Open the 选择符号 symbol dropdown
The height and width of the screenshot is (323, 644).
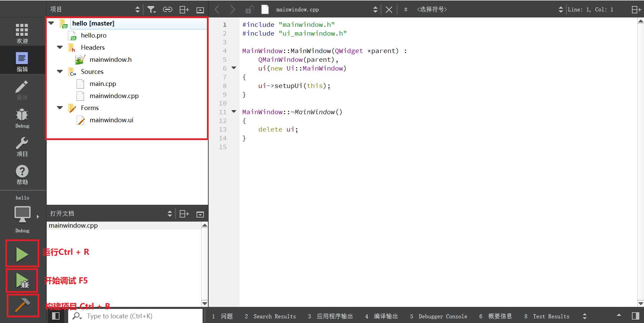pyautogui.click(x=489, y=10)
